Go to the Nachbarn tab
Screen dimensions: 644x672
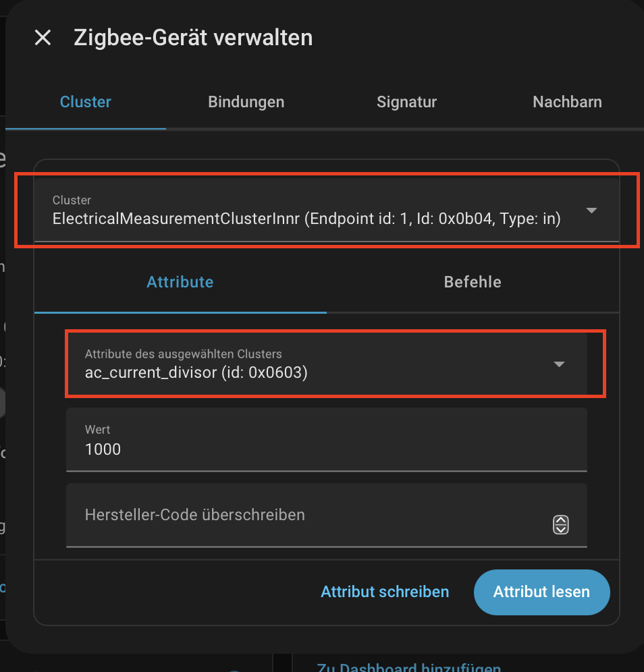(567, 103)
